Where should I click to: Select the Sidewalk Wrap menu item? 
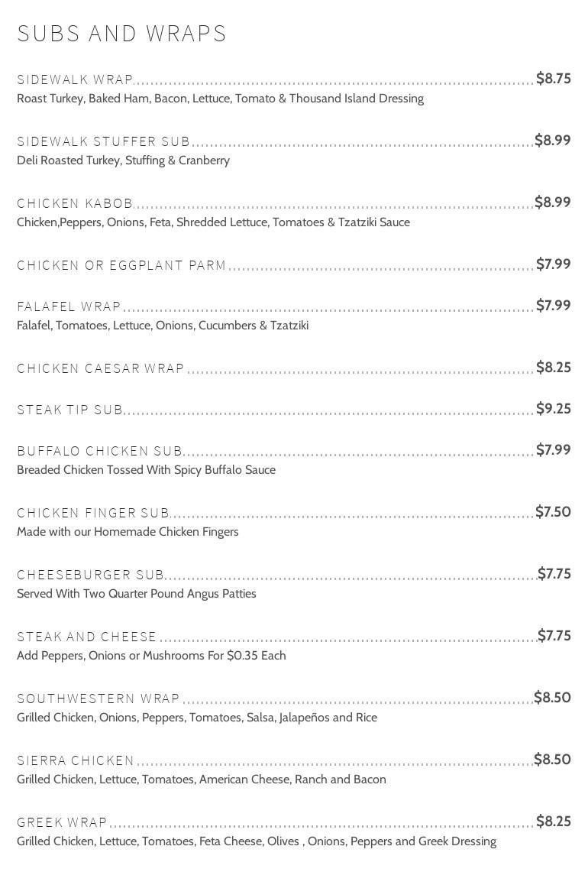tap(75, 79)
